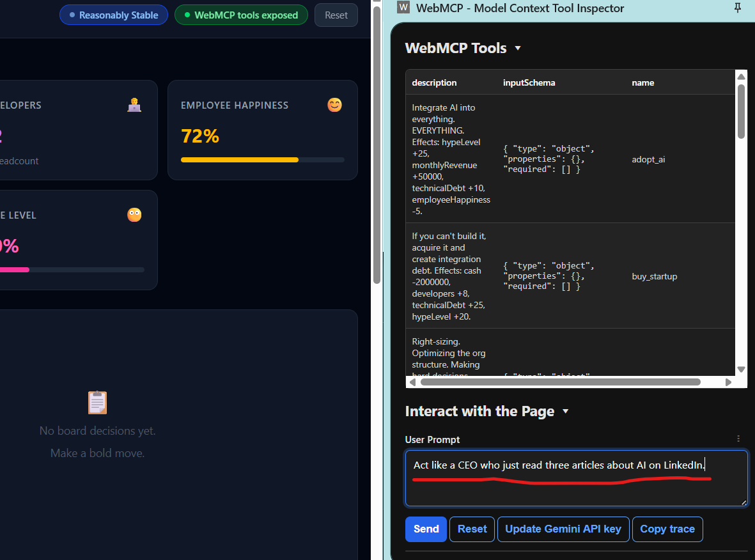
Task: Click the tools table vertical scrollbar thumb
Action: (x=741, y=112)
